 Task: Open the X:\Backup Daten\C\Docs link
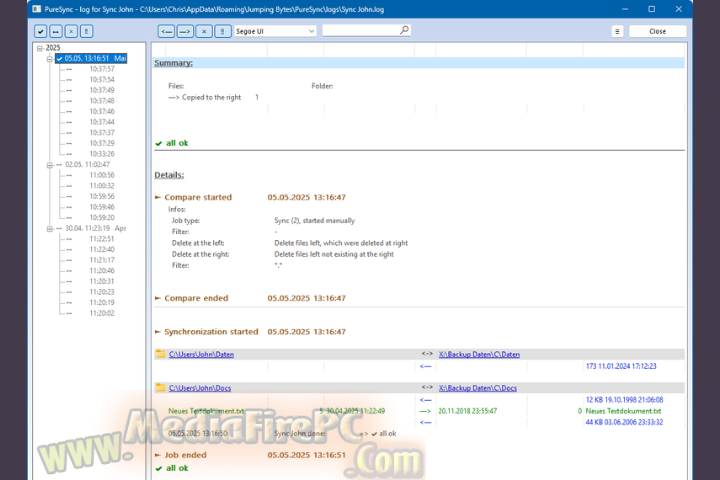tap(478, 388)
